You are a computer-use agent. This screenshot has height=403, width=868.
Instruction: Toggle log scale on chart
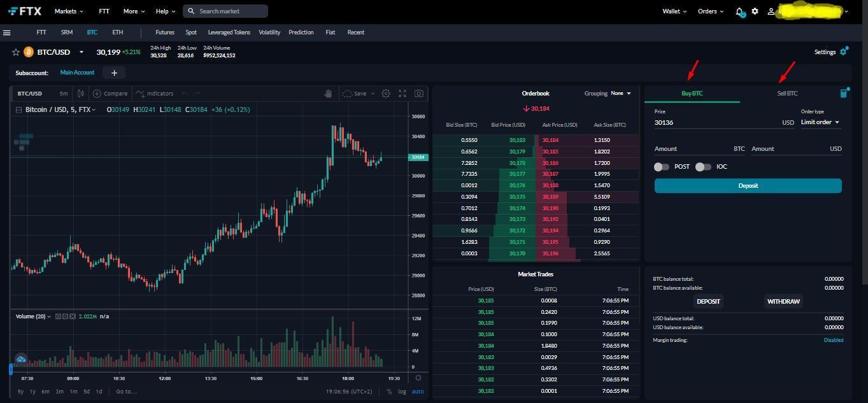click(402, 392)
